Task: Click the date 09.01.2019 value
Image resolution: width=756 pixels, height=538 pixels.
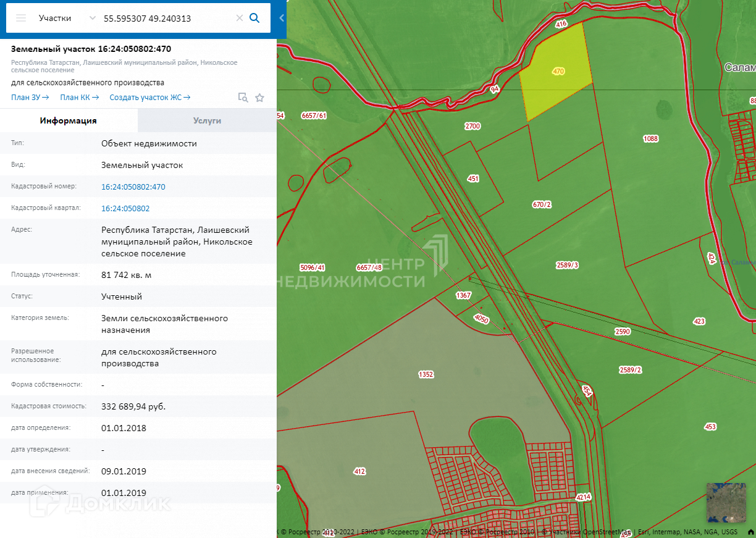Action: click(124, 471)
